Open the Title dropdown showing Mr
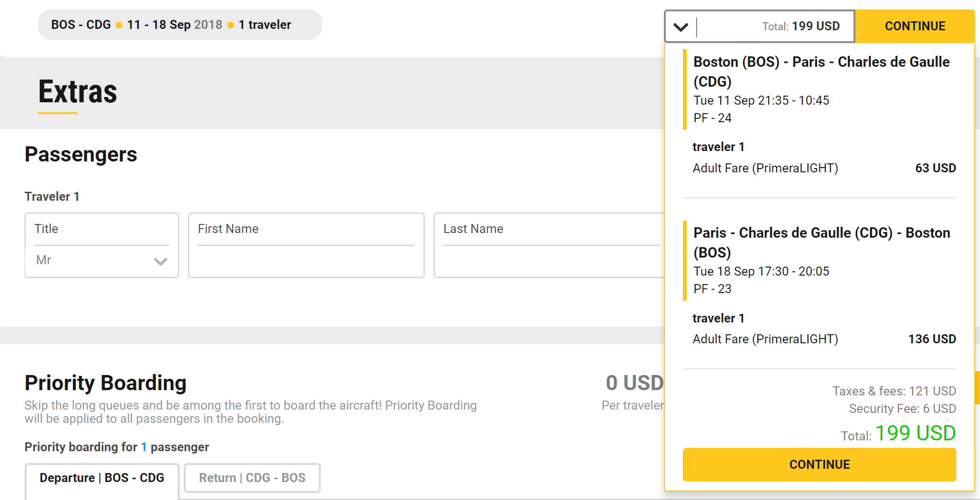The image size is (980, 500). 101,260
